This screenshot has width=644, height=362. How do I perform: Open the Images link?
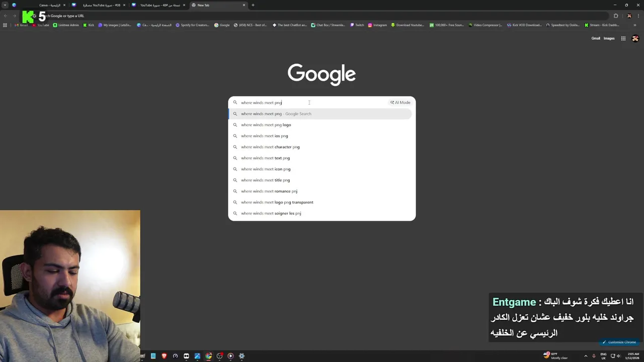coord(609,38)
